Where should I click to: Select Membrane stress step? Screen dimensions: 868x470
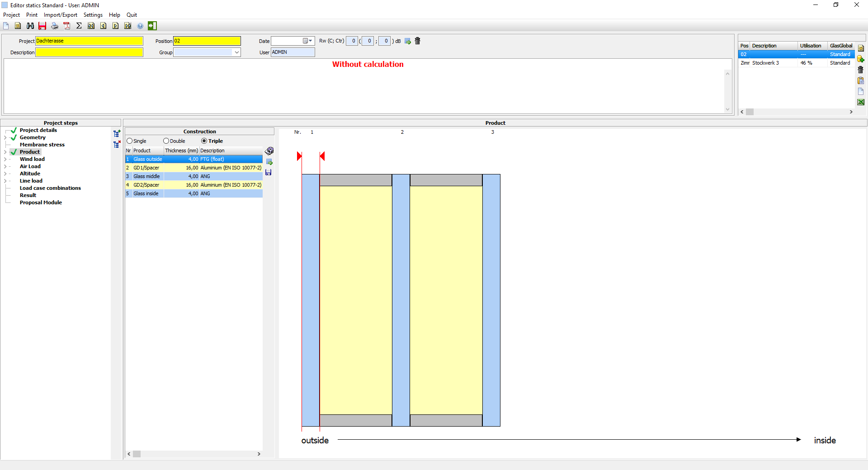pyautogui.click(x=42, y=145)
